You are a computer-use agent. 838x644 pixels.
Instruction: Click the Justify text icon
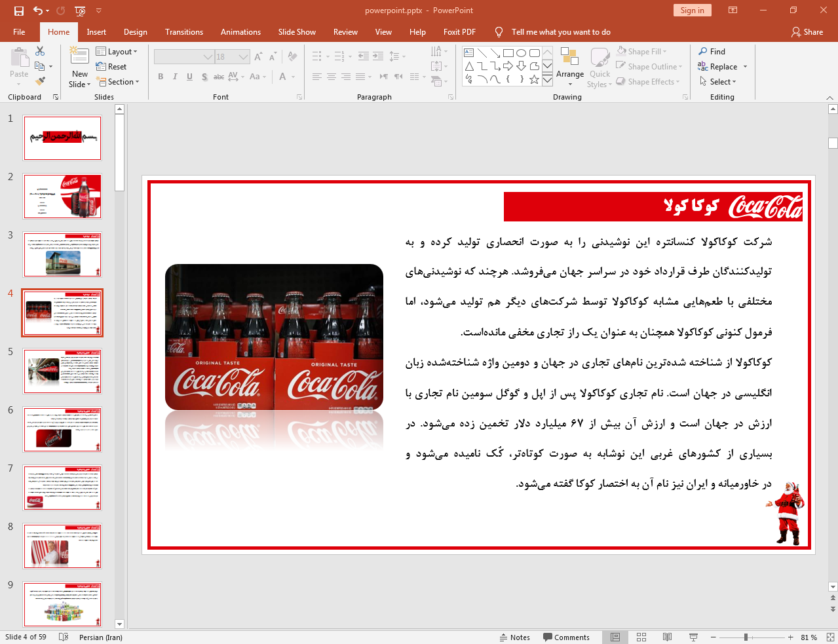[x=360, y=77]
